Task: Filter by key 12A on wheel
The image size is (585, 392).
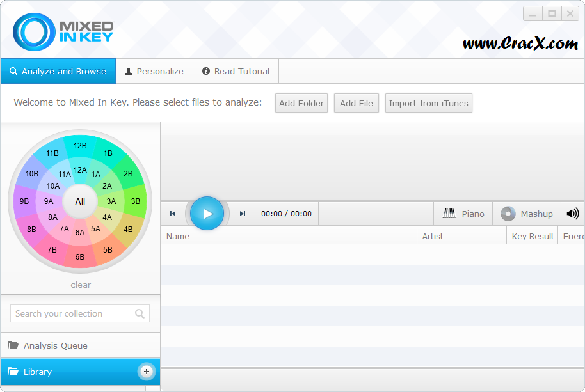Action: click(80, 170)
